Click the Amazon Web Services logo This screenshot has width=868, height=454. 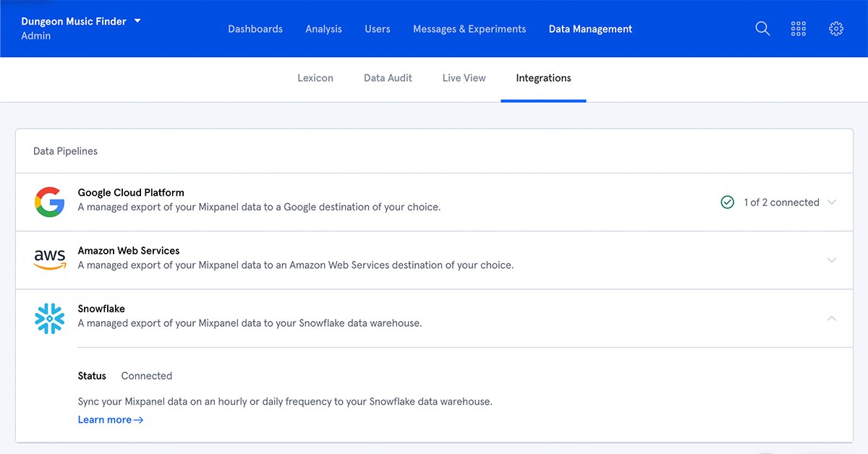48,258
